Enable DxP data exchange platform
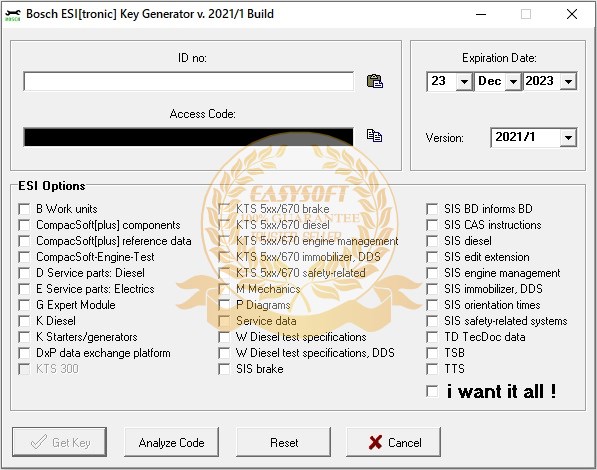 pos(24,353)
